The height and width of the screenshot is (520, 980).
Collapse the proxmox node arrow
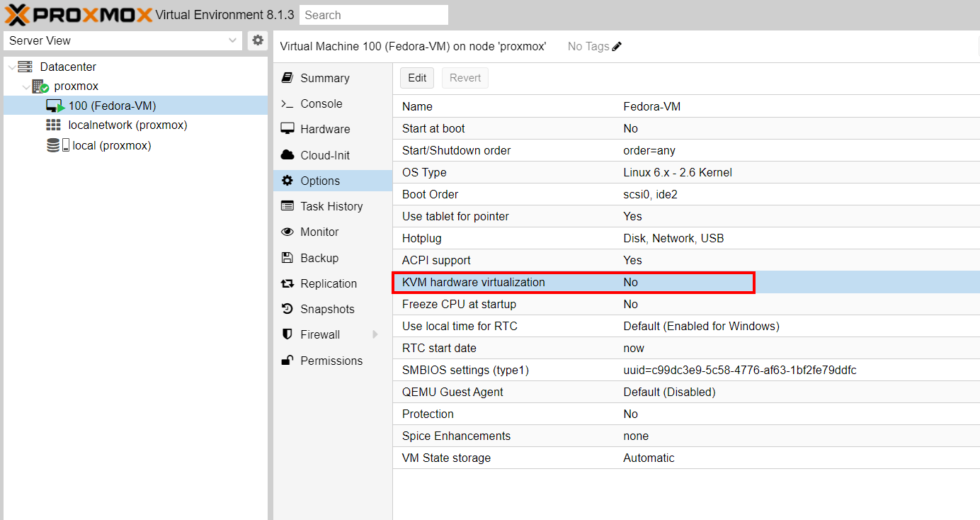(25, 86)
